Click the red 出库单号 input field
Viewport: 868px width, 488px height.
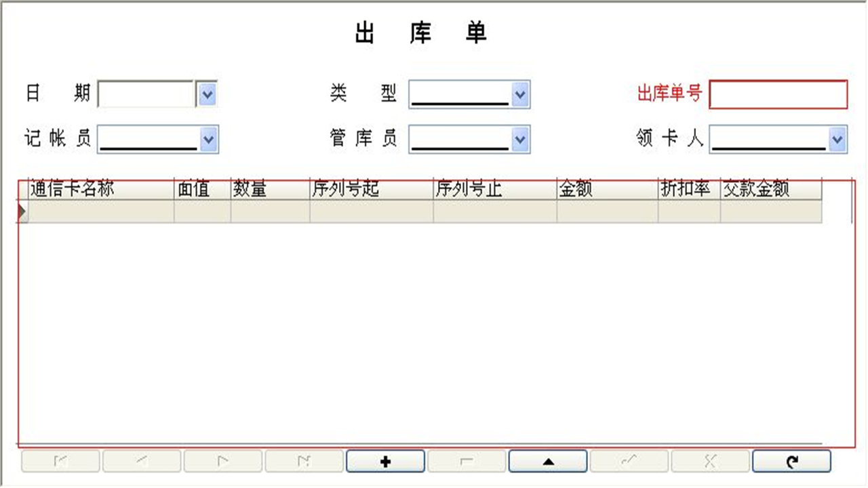pos(778,95)
